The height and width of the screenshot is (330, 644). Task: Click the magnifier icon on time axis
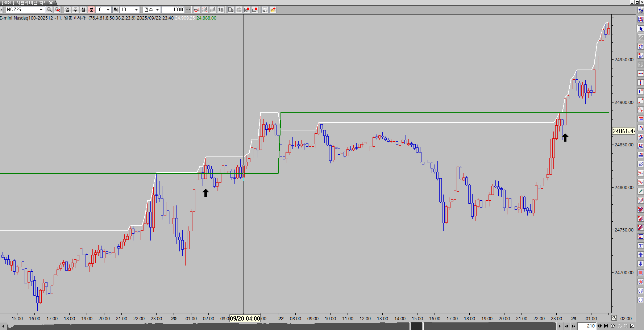614,318
